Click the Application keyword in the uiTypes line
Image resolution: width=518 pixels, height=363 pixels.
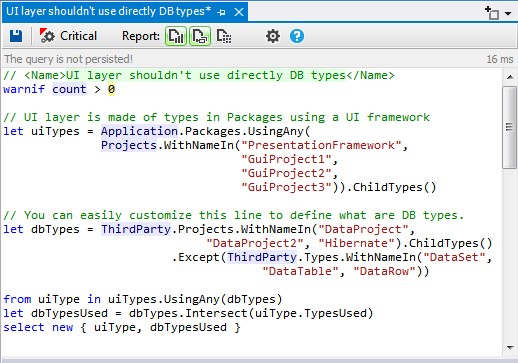[139, 131]
